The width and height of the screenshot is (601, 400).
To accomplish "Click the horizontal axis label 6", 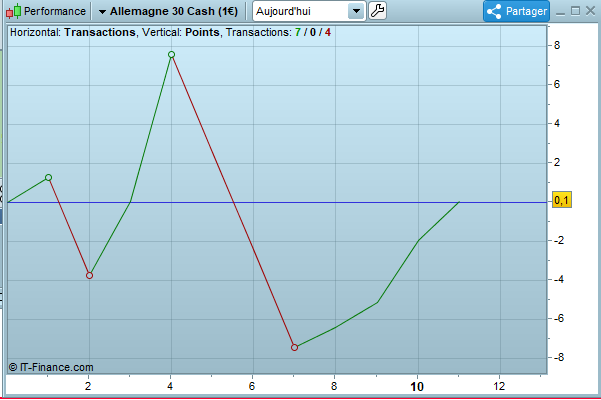I will [x=252, y=386].
